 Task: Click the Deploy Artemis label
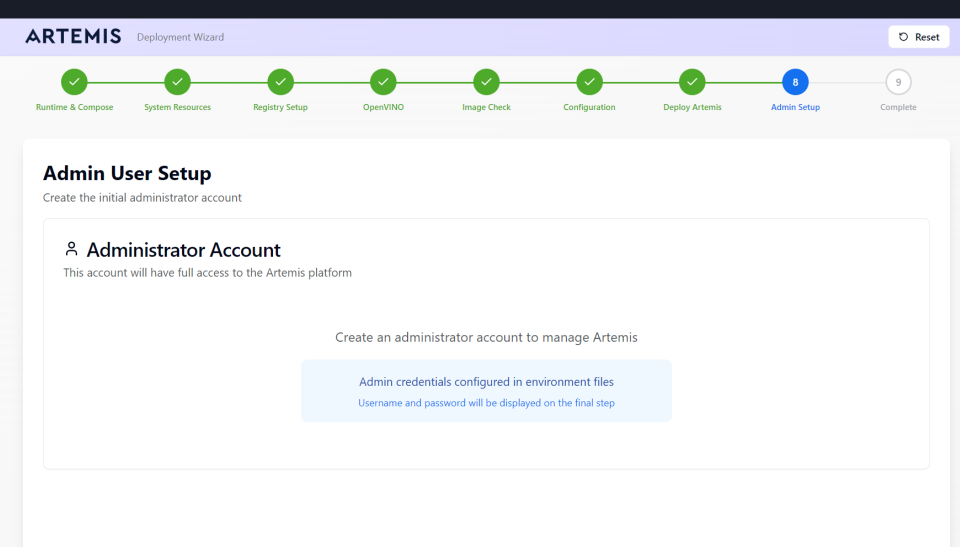pos(692,107)
